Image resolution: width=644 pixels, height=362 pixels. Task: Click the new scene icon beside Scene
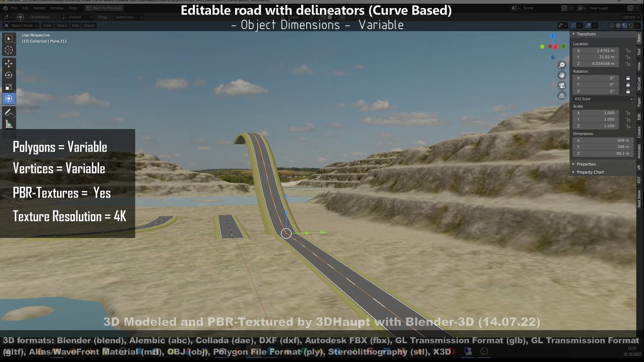pos(564,8)
